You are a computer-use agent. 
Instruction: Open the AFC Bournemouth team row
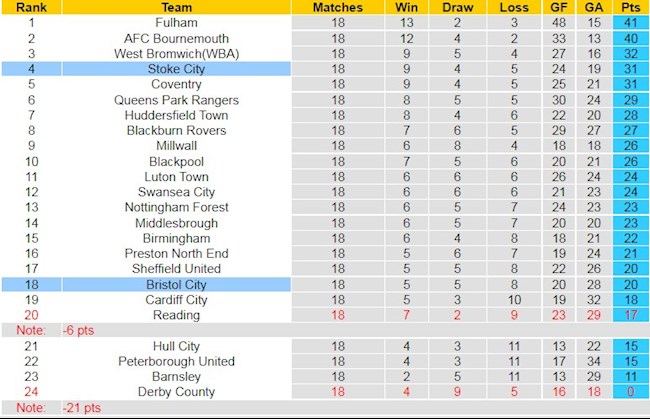pyautogui.click(x=177, y=38)
